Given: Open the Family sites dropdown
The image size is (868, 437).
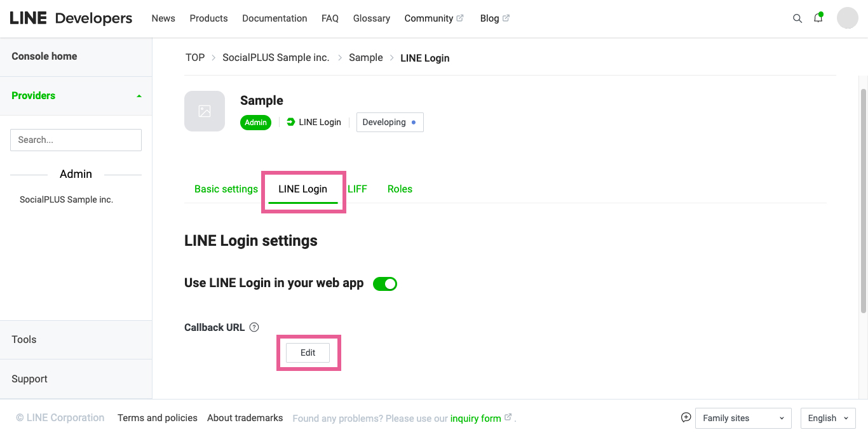Looking at the screenshot, I should [x=743, y=418].
